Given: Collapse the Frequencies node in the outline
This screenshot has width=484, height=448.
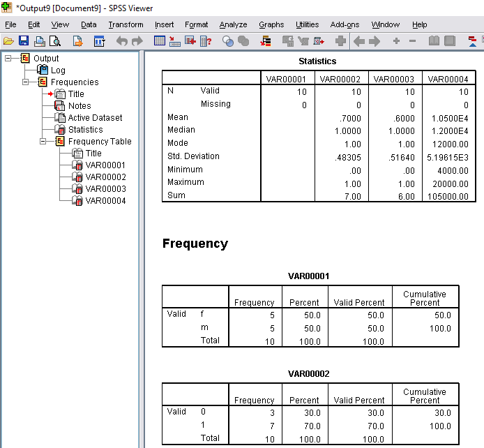Looking at the screenshot, I should [26, 82].
